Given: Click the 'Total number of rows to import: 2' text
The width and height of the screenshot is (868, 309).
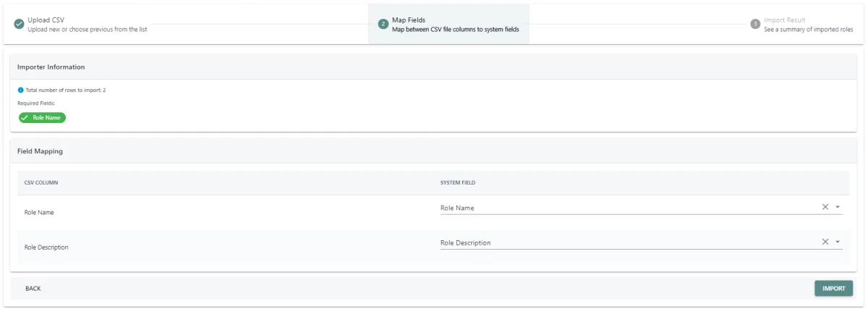Looking at the screenshot, I should (66, 90).
